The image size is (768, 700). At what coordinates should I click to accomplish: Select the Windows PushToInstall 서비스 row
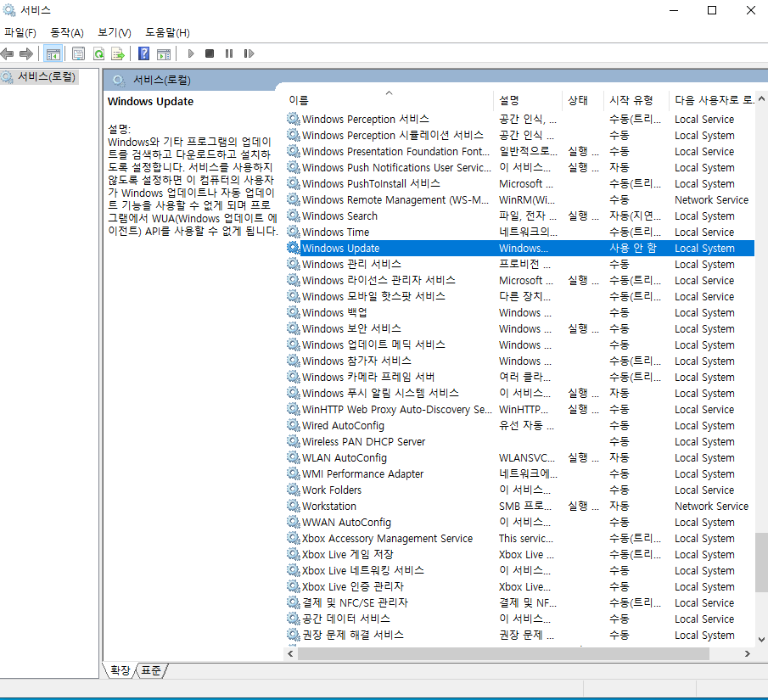coord(519,183)
